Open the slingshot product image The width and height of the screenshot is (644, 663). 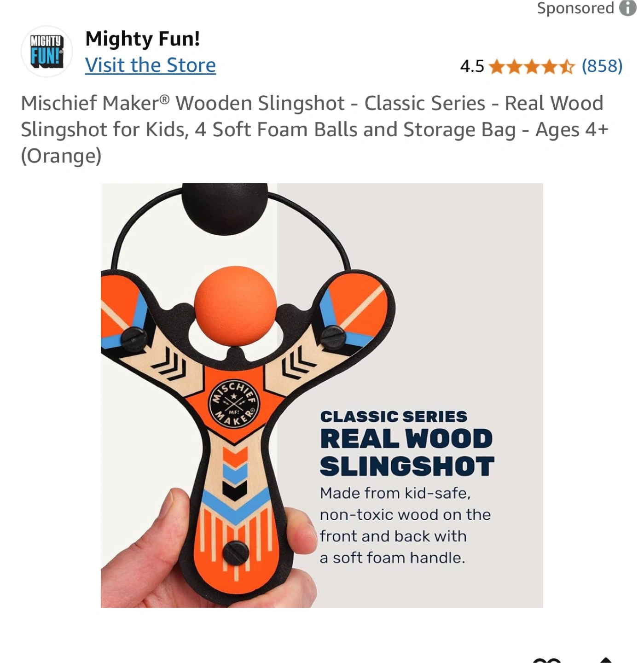[322, 395]
